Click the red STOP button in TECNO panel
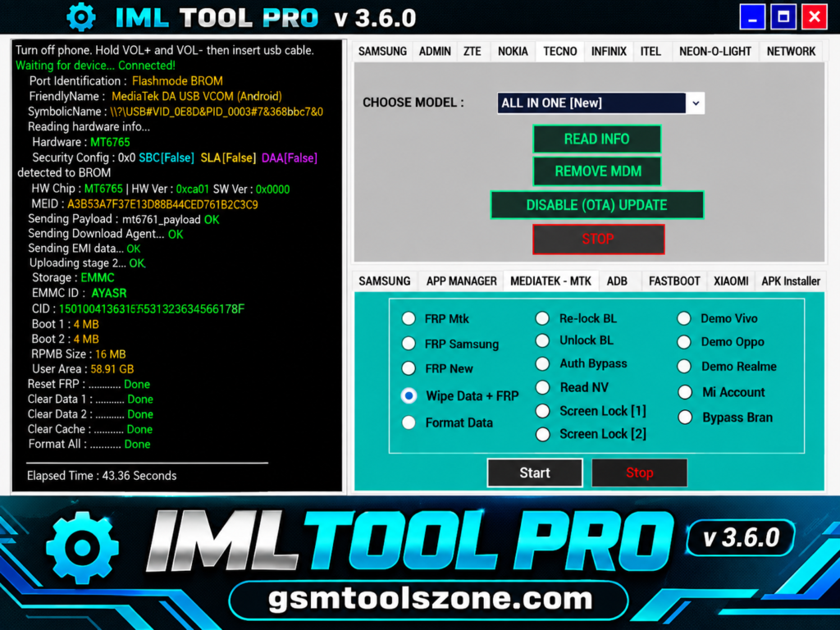This screenshot has width=840, height=630. point(598,239)
